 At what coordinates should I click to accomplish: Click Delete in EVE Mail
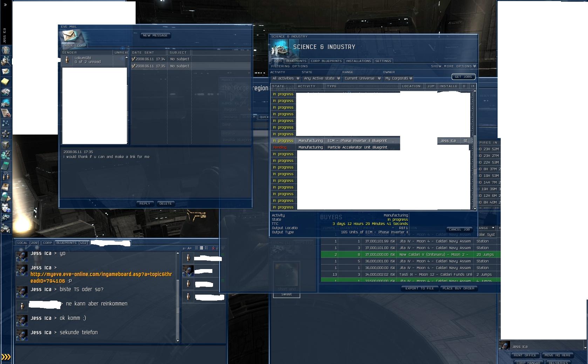(165, 204)
